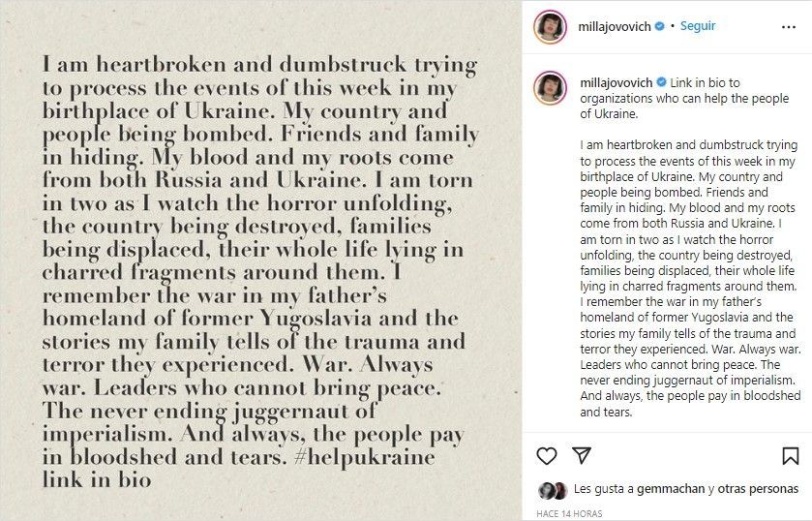
Task: Click the verified badge in the header
Action: (659, 27)
